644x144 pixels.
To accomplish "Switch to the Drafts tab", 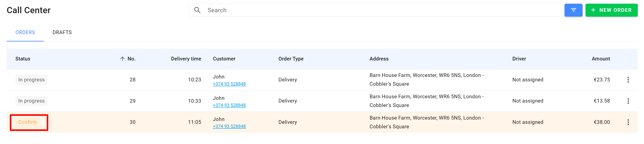I will tap(62, 32).
